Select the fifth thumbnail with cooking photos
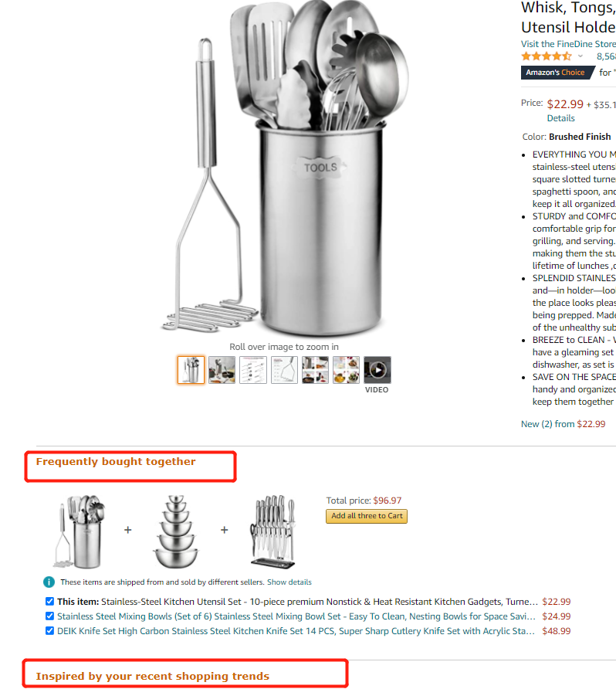Image resolution: width=616 pixels, height=689 pixels. click(x=315, y=370)
